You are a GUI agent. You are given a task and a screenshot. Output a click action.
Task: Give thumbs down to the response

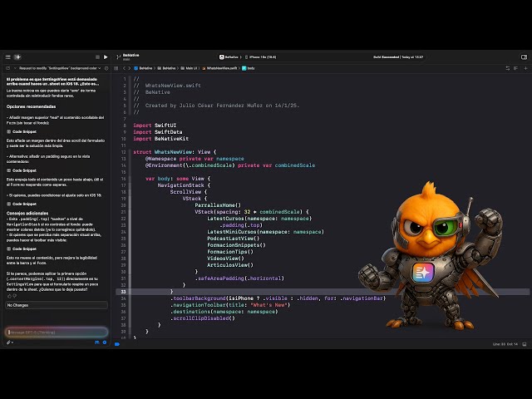(15, 296)
